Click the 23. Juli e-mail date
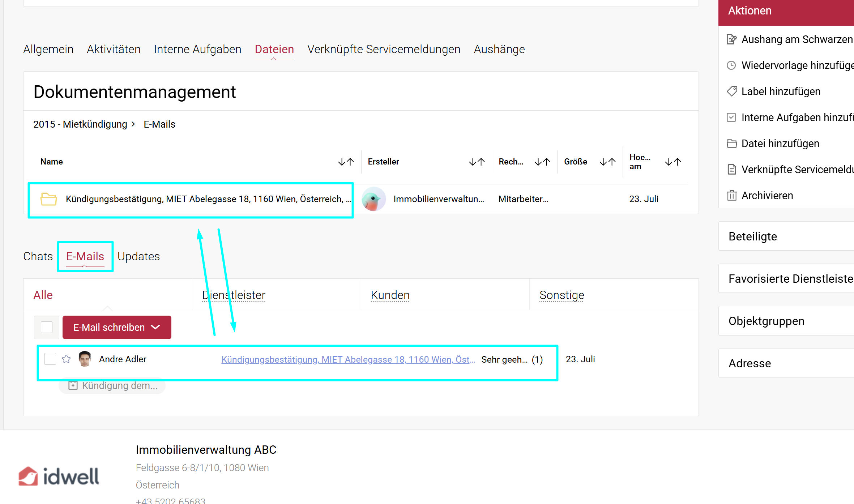The image size is (854, 504). (580, 359)
